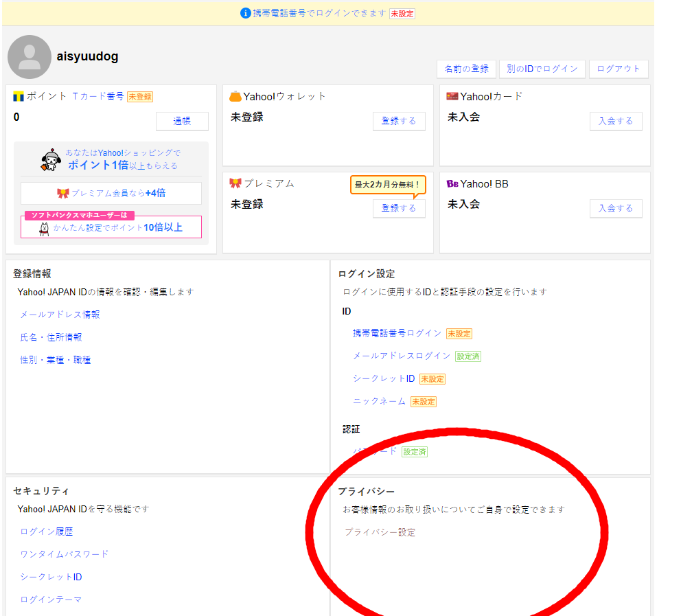Click the プライバシー section heading
Viewport: 681px width, 616px height.
click(x=367, y=491)
